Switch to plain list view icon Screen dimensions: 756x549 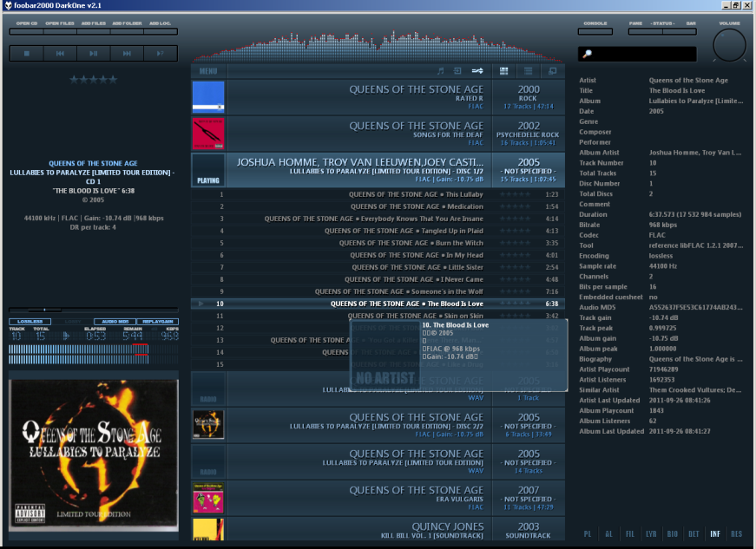(x=529, y=71)
